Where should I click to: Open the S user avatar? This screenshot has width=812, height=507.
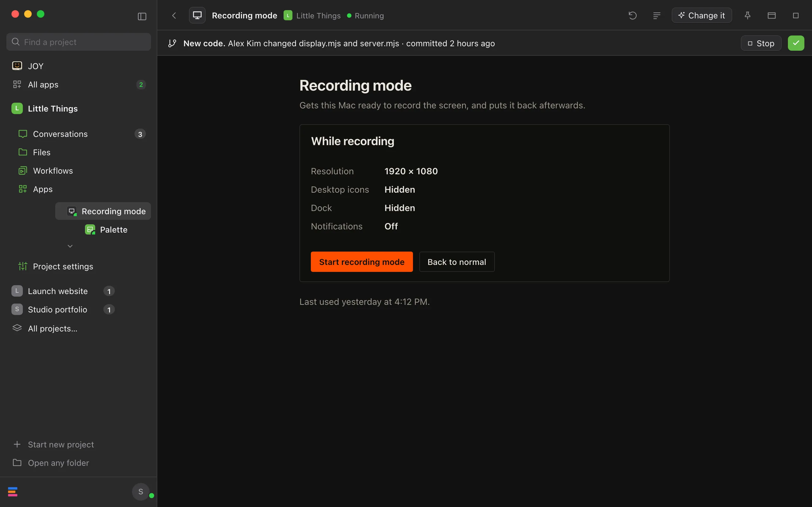click(x=141, y=491)
